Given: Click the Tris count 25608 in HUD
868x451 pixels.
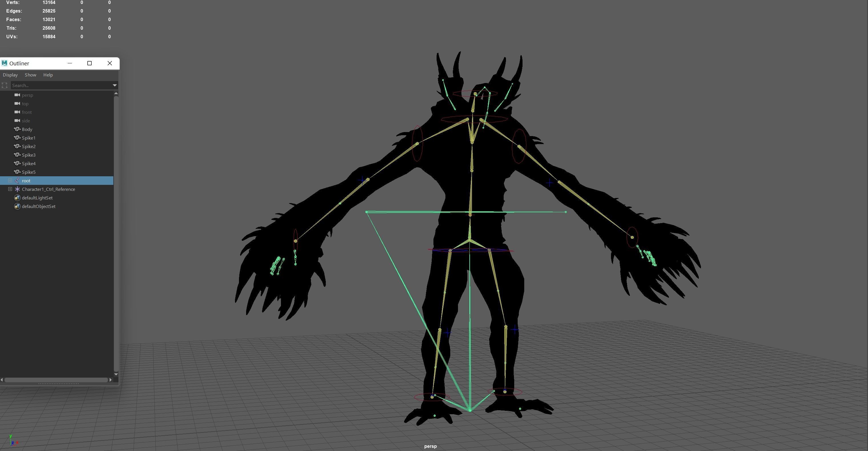Looking at the screenshot, I should tap(49, 28).
